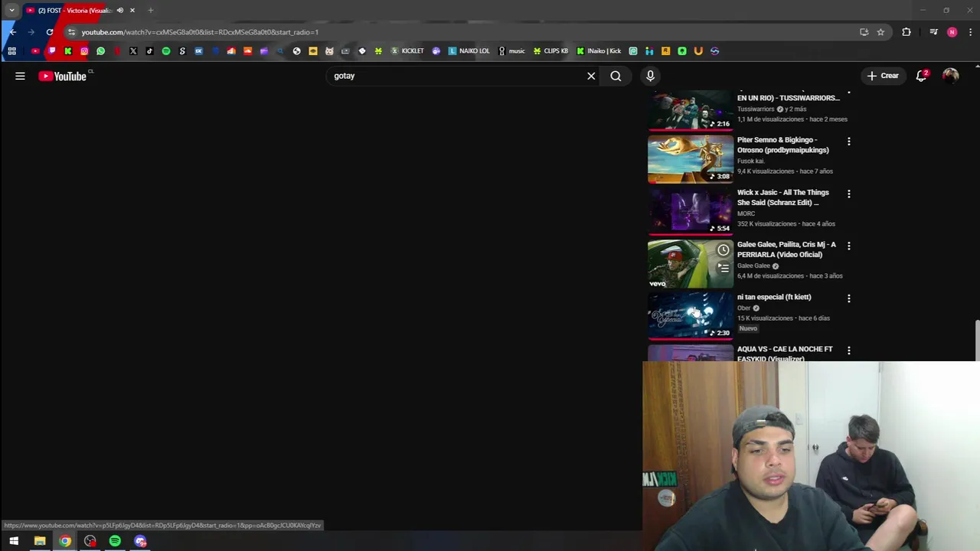Viewport: 980px width, 551px height.
Task: Open the INaiko | Kick bookmark
Action: click(599, 51)
